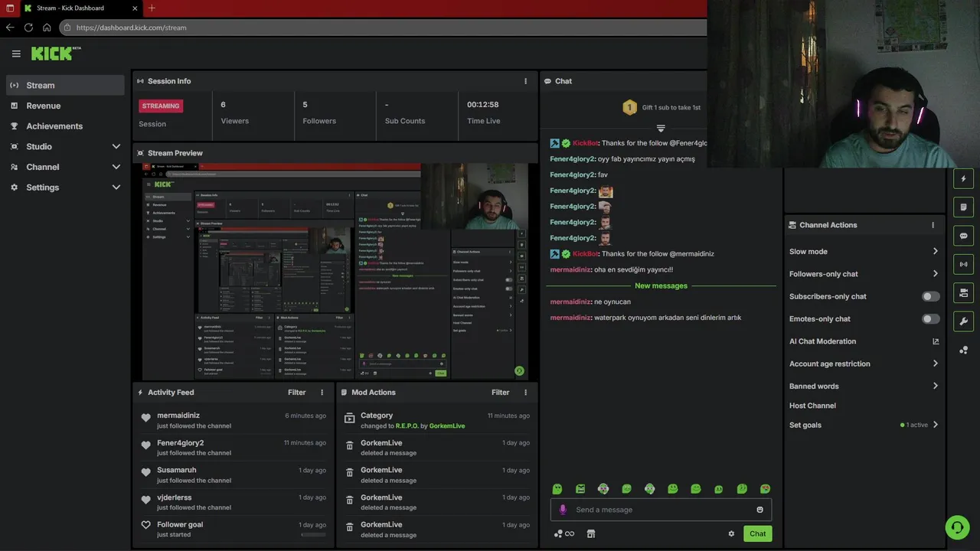
Task: Open the notes page icon in right sidebar
Action: (x=963, y=207)
